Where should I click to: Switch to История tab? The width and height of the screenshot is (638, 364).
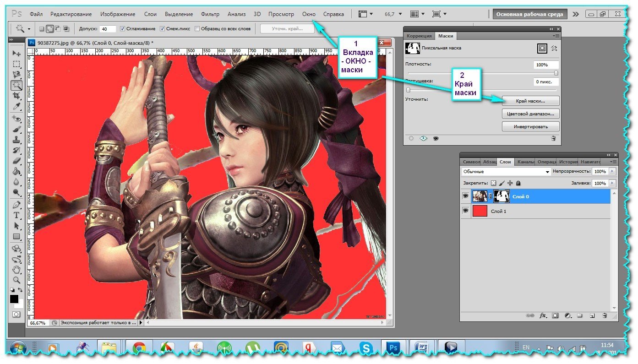568,162
